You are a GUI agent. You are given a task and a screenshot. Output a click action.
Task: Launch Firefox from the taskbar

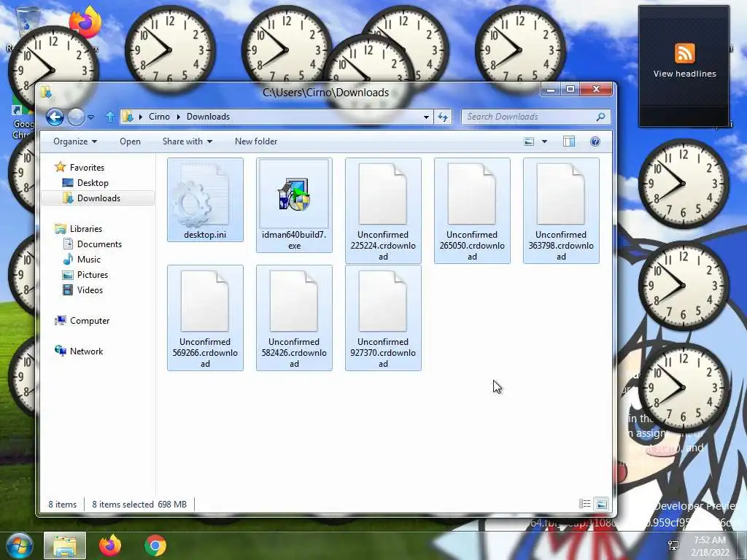click(110, 545)
